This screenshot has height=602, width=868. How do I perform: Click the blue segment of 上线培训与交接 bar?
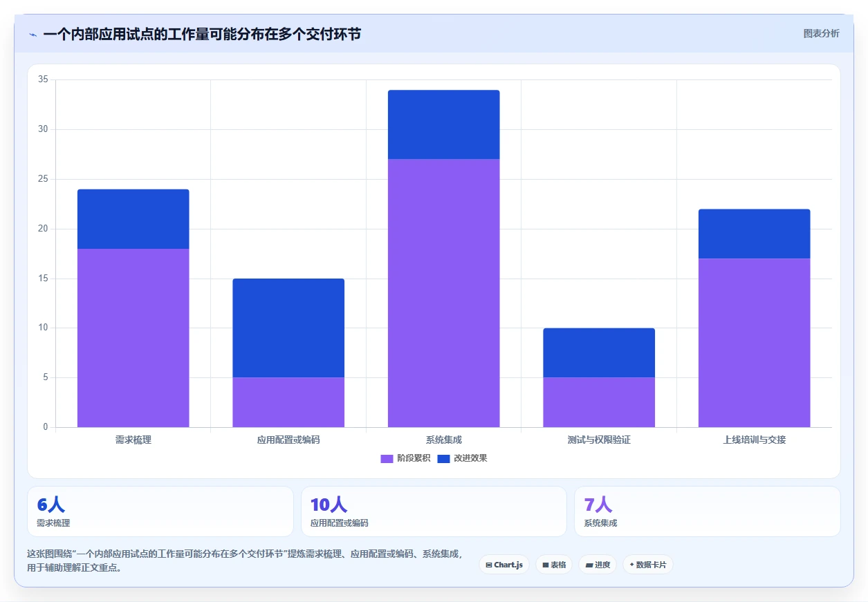tap(755, 234)
